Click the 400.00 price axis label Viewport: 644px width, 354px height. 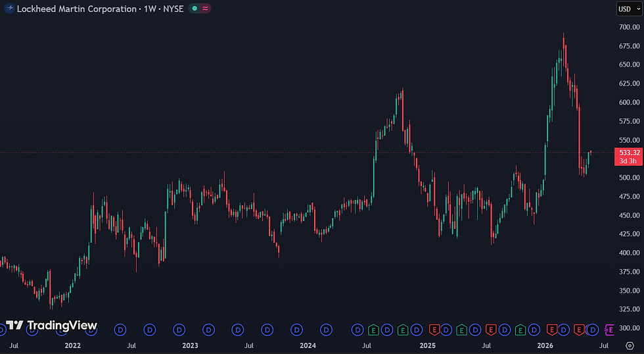click(630, 253)
